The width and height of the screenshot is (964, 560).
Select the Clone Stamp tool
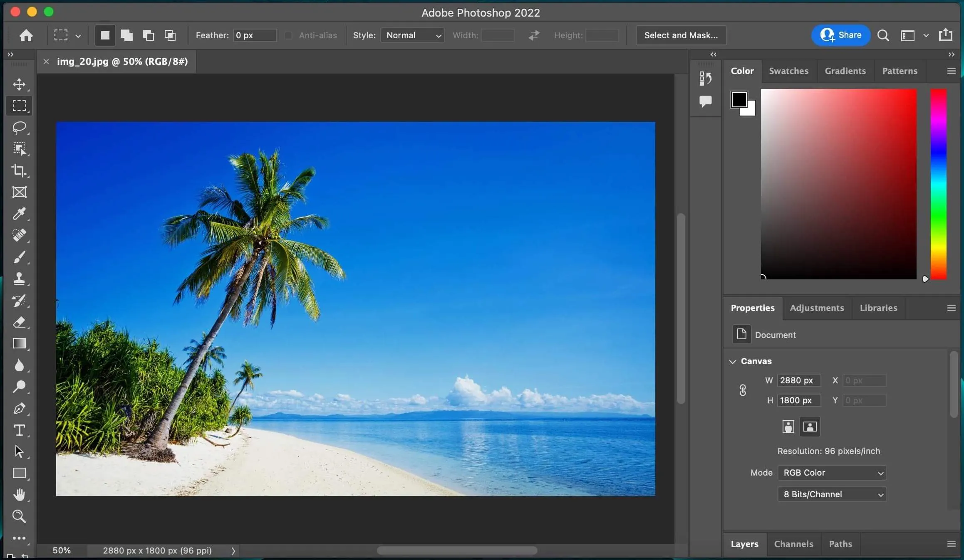[19, 279]
